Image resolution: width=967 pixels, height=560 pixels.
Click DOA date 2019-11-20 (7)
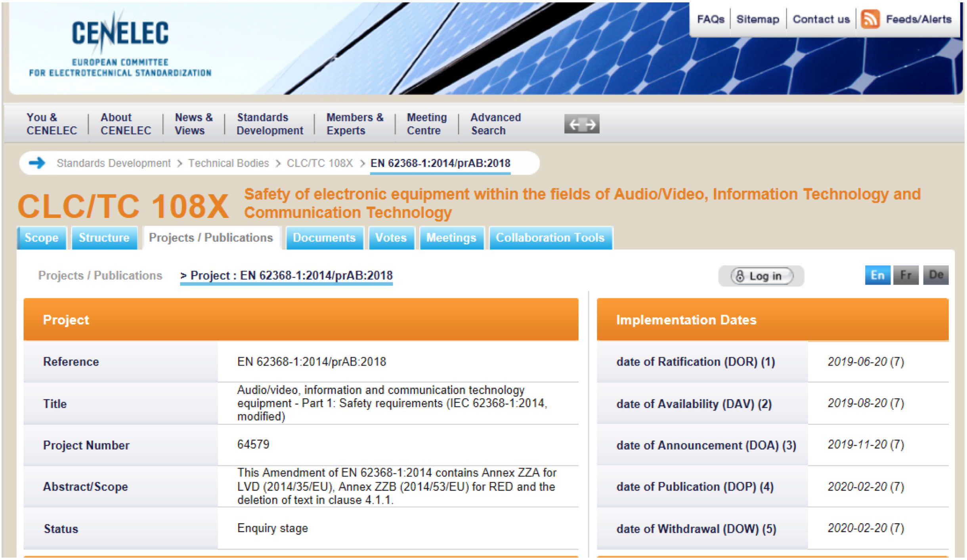pos(866,444)
